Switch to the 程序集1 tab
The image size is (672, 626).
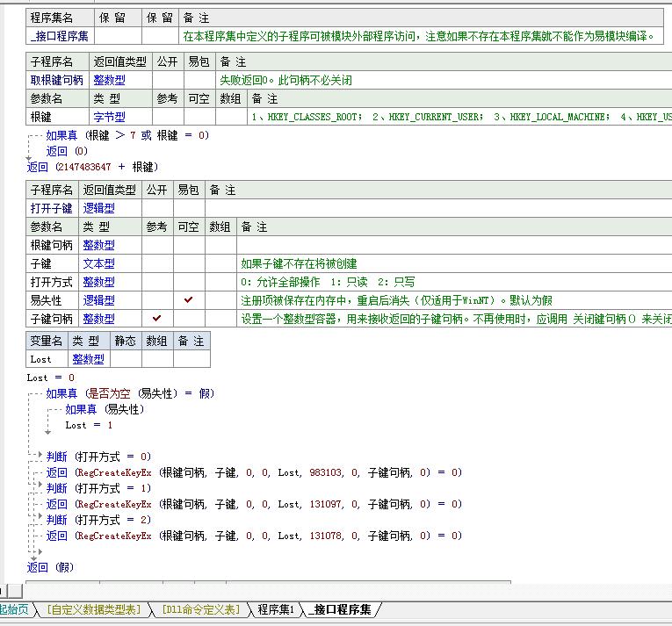276,609
